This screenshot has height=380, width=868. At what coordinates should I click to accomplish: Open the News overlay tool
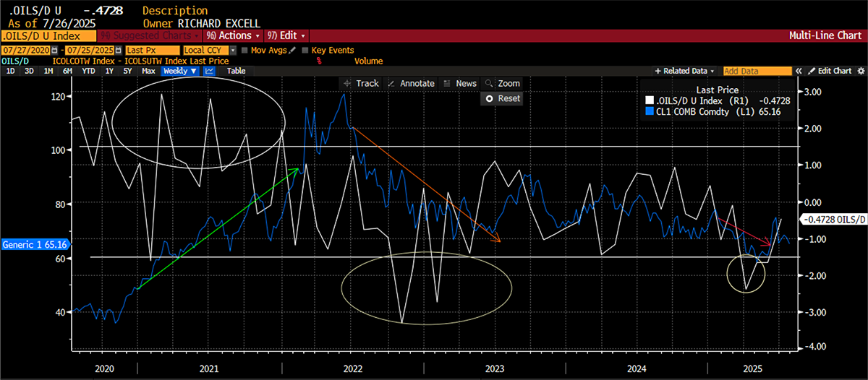pyautogui.click(x=460, y=83)
